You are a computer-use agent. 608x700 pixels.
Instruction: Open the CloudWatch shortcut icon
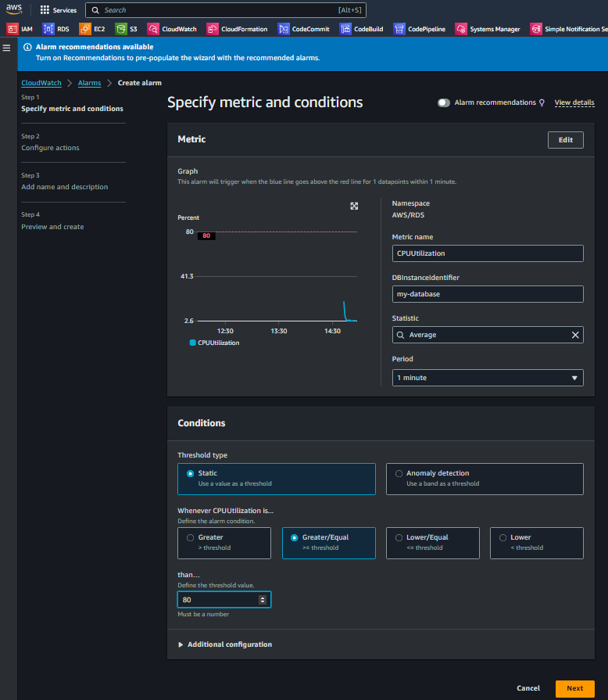(153, 29)
